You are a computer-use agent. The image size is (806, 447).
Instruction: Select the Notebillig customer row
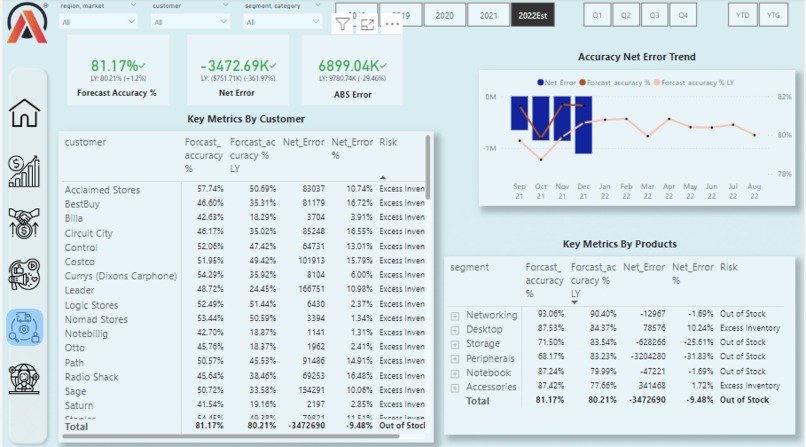244,333
